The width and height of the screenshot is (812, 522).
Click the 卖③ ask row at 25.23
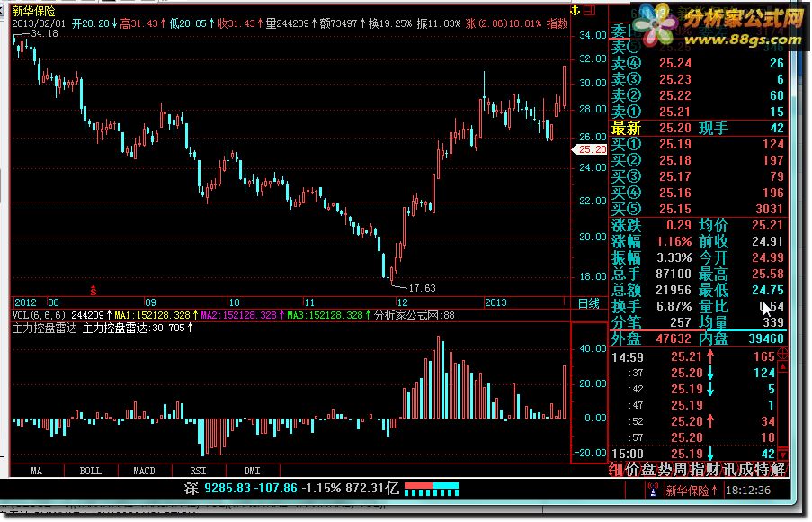click(698, 79)
